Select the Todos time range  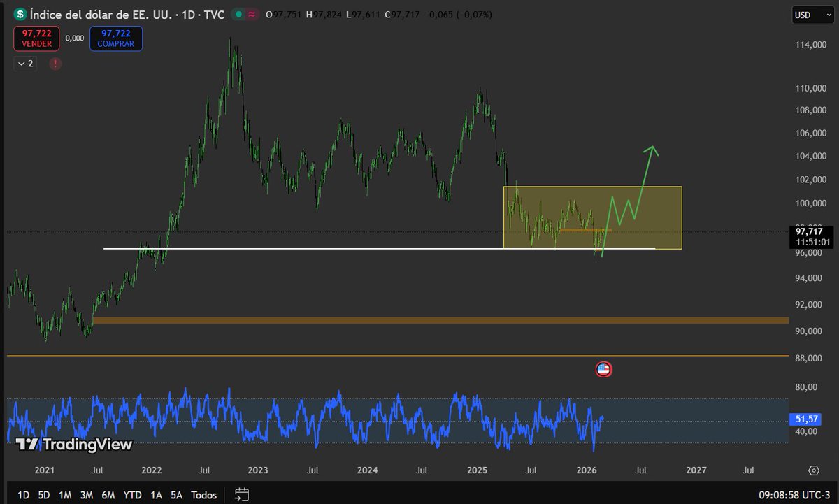tap(203, 495)
